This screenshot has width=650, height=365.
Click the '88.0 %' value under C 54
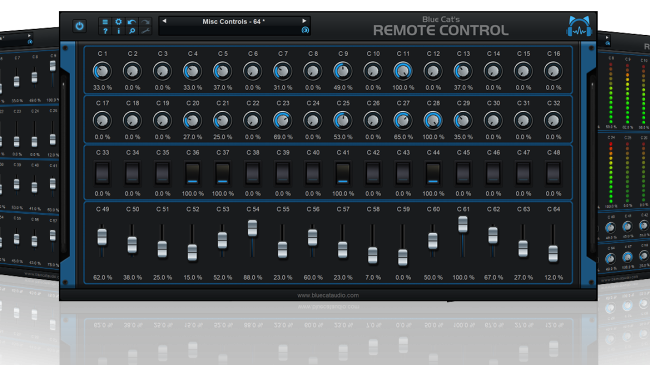[x=252, y=277]
